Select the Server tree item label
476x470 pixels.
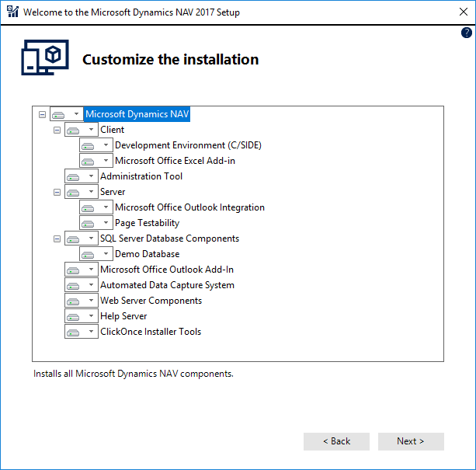pos(113,192)
